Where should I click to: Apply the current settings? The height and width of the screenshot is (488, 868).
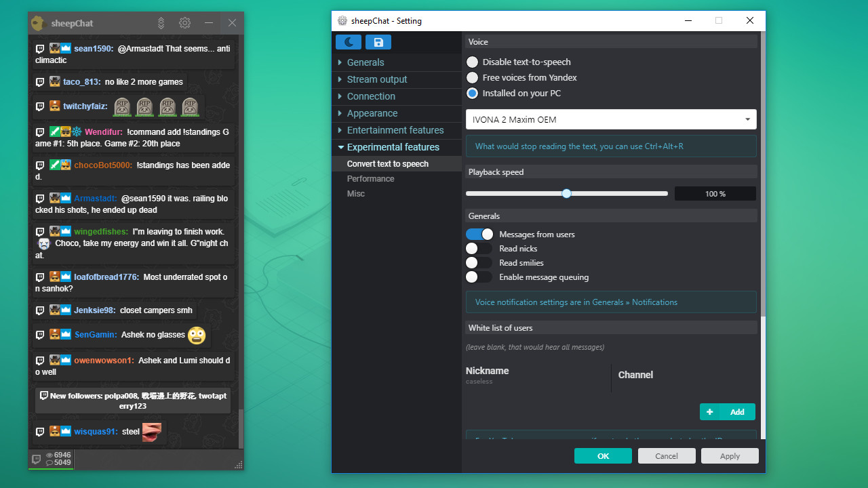[x=730, y=455]
